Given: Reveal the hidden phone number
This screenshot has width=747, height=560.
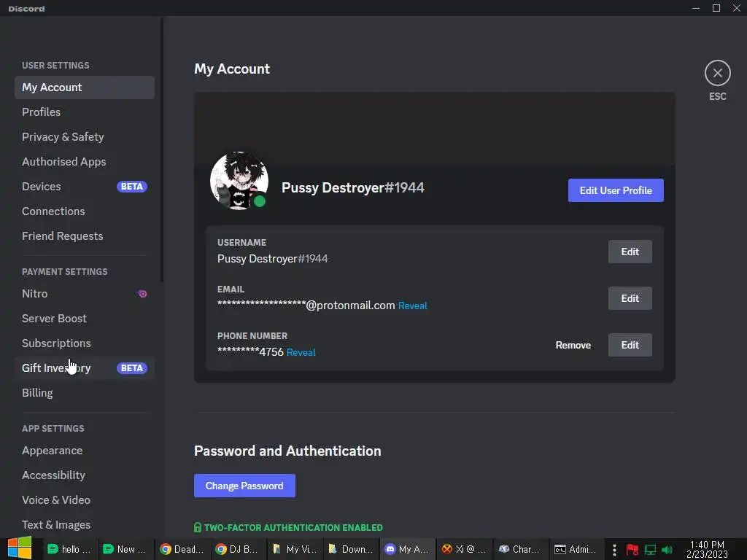Looking at the screenshot, I should point(301,352).
